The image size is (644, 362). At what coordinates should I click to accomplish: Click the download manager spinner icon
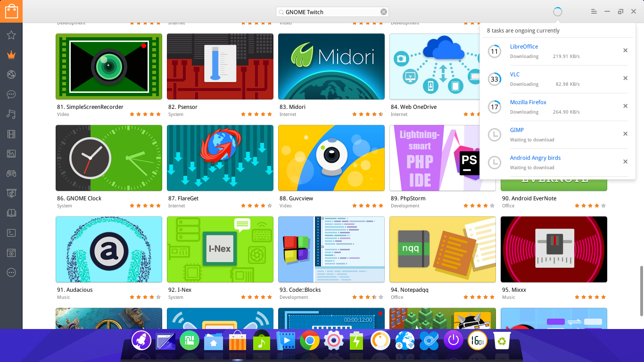tap(558, 12)
